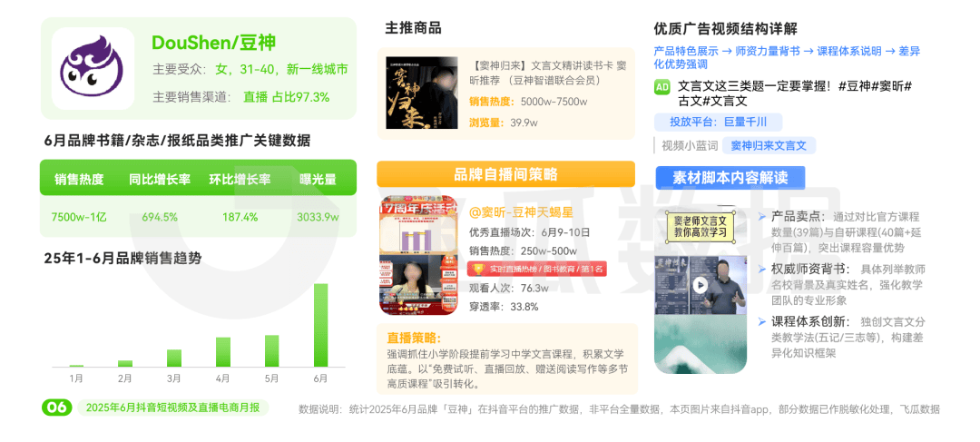Click the 2025年6月抖音短视频及直播电商月报 footer label

[x=173, y=408]
